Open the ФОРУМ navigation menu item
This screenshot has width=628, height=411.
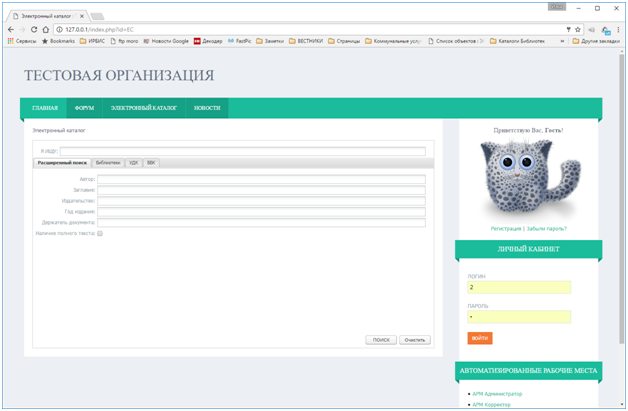[x=84, y=108]
